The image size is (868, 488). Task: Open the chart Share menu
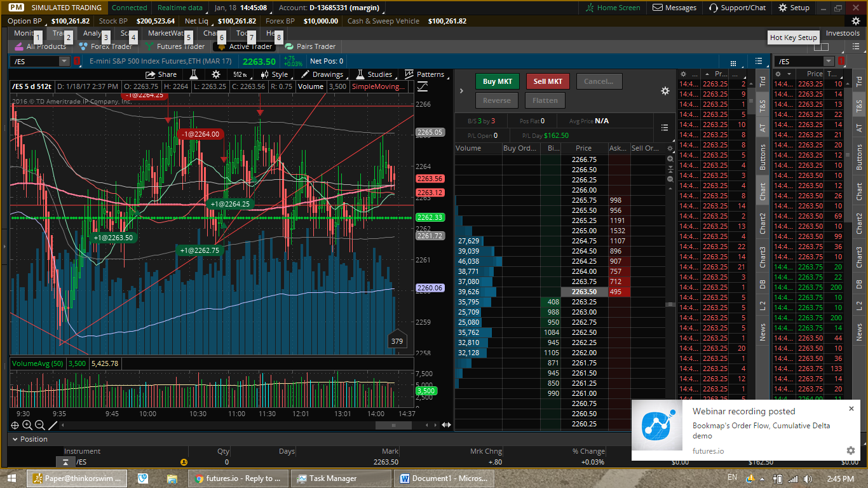coord(161,74)
